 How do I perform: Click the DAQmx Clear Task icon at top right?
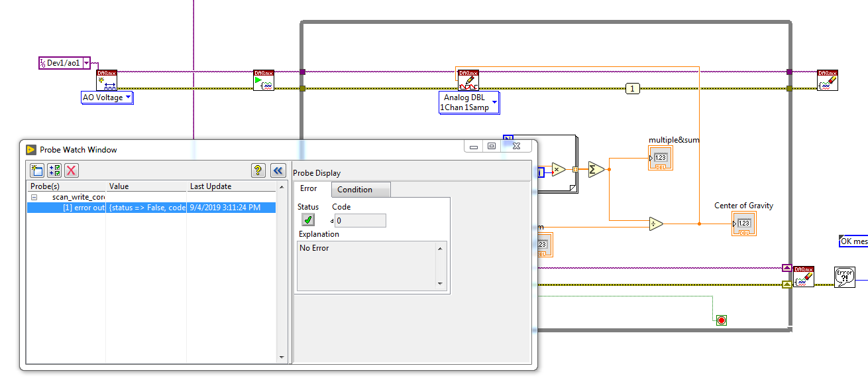pos(828,80)
